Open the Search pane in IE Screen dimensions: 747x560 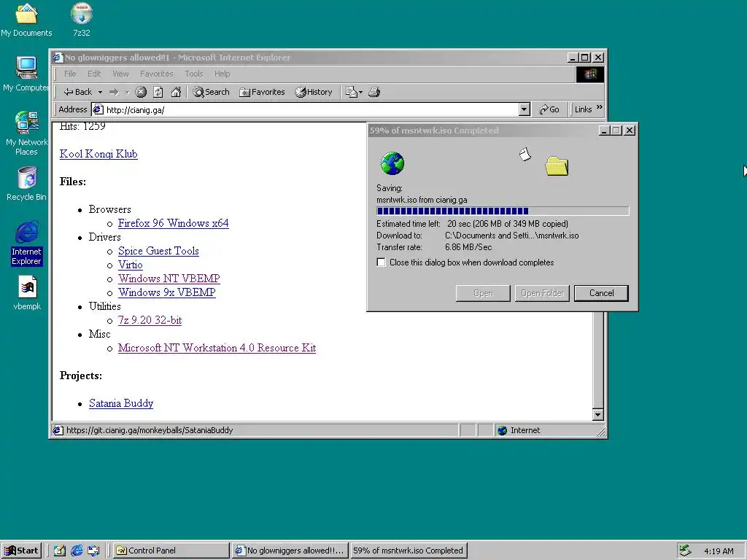click(x=211, y=92)
